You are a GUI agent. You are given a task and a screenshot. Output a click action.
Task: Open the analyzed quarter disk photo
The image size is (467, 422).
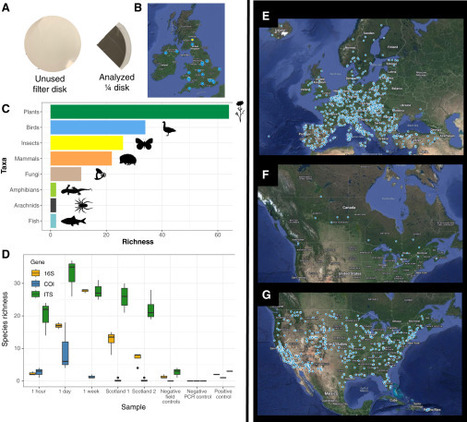click(114, 45)
